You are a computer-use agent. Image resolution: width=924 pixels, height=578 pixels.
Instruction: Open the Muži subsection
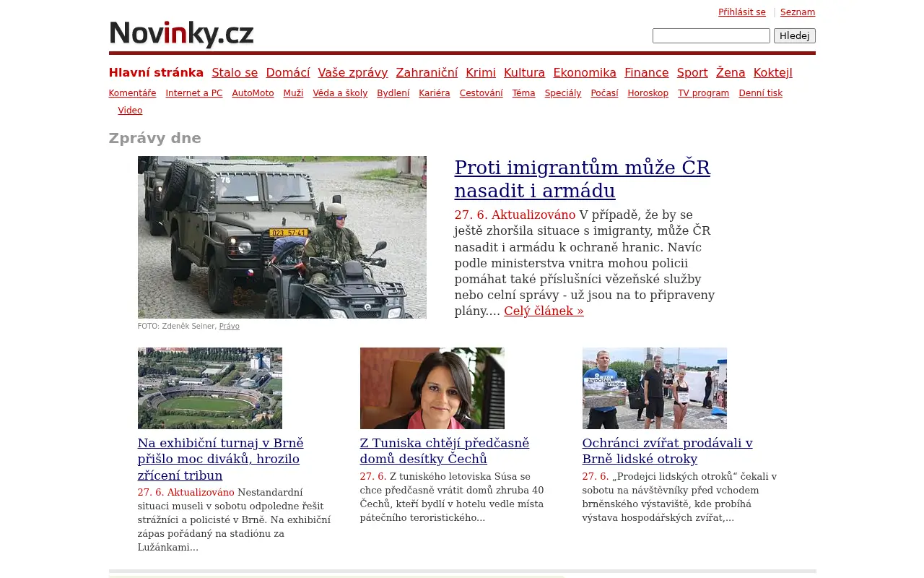(294, 93)
